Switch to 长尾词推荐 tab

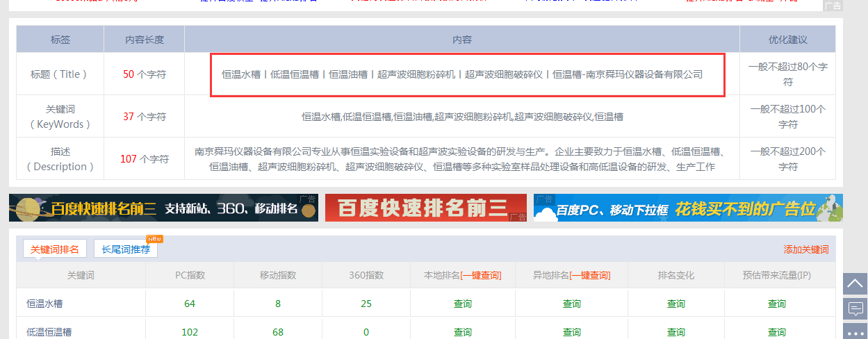pyautogui.click(x=126, y=249)
